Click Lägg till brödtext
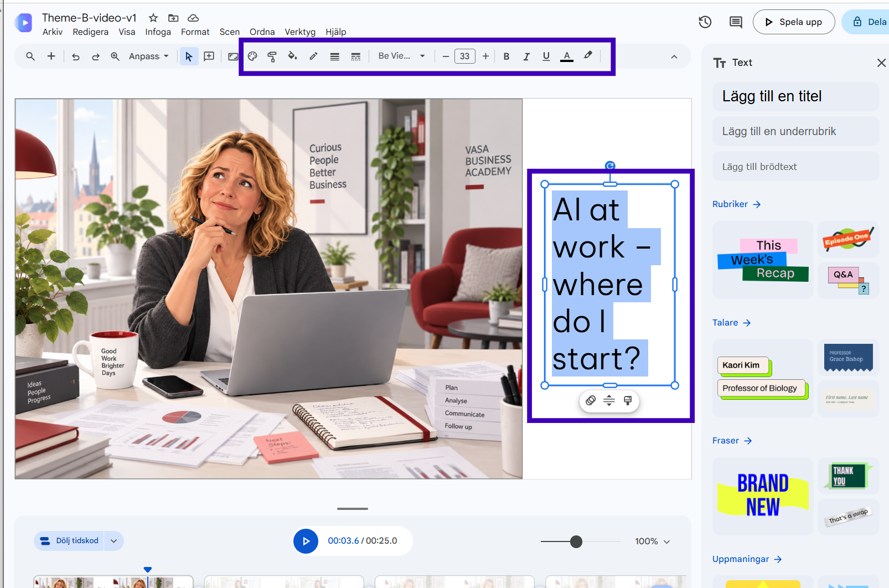This screenshot has width=889, height=588. [x=796, y=167]
